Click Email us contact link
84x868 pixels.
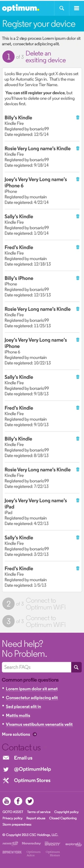click(x=23, y=758)
